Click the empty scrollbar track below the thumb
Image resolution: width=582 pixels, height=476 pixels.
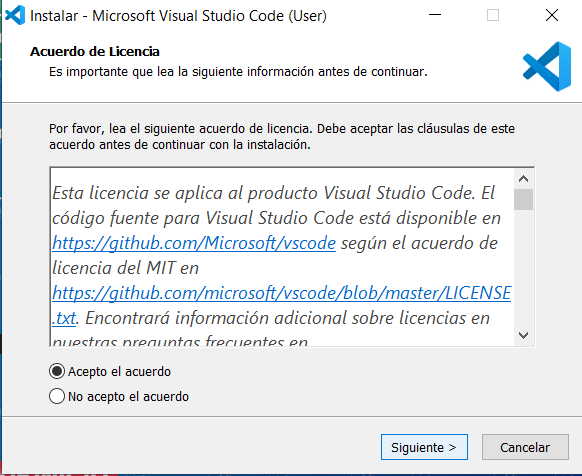(x=523, y=268)
